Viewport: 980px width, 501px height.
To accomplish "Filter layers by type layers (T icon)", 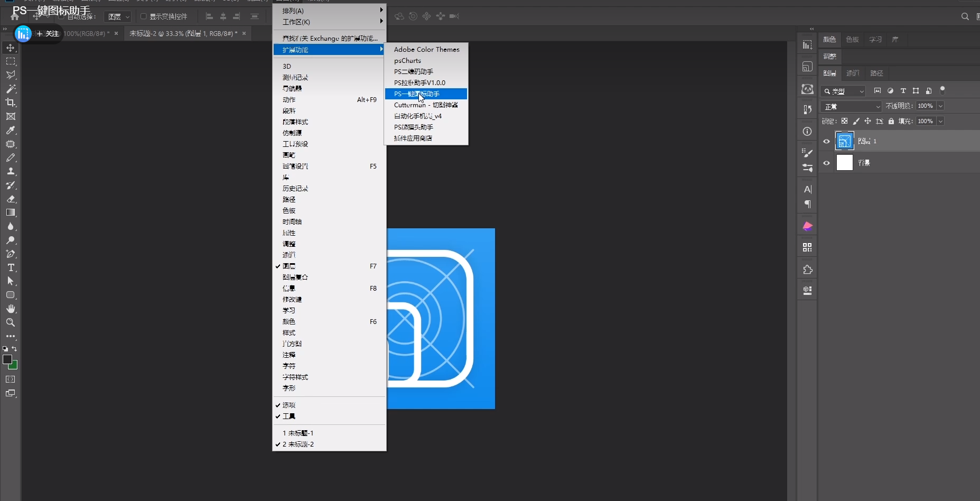I will pyautogui.click(x=903, y=91).
